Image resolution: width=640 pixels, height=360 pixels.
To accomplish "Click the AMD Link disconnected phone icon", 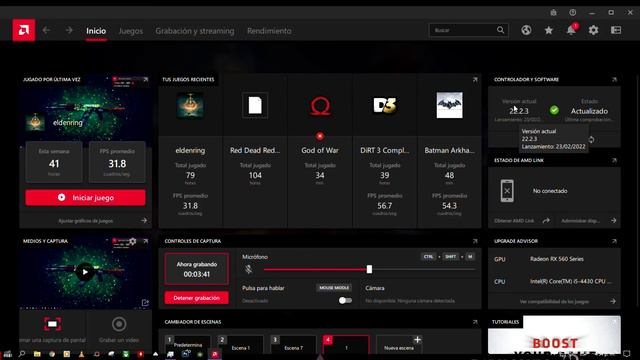I will coord(507,191).
